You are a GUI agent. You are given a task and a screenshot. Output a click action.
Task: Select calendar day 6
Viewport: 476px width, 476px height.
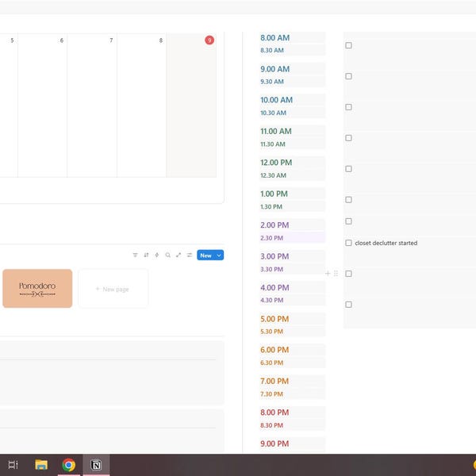[x=62, y=40]
